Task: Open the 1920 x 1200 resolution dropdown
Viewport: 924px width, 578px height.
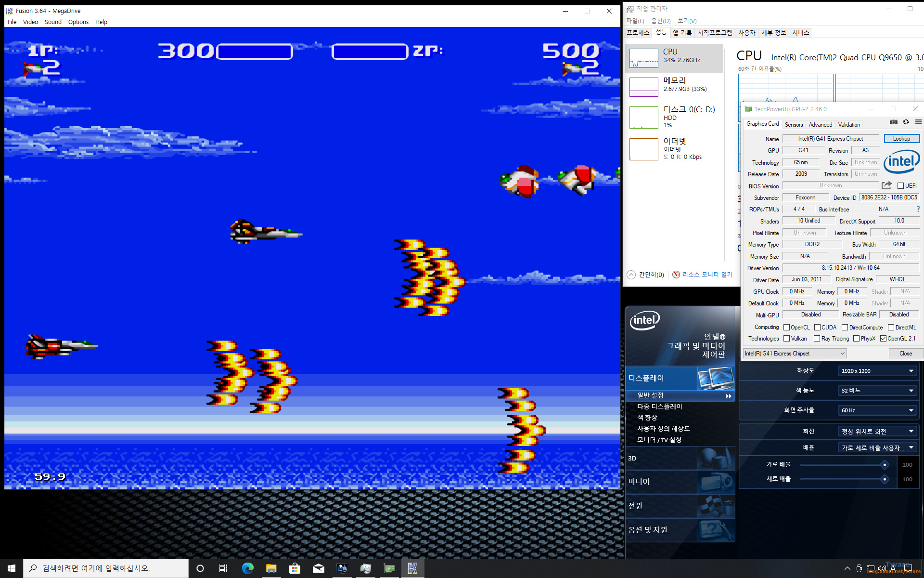Action: click(x=877, y=371)
